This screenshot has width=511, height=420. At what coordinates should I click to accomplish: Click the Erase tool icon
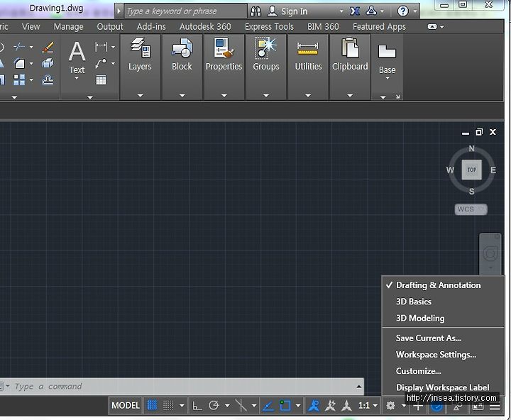(x=48, y=47)
